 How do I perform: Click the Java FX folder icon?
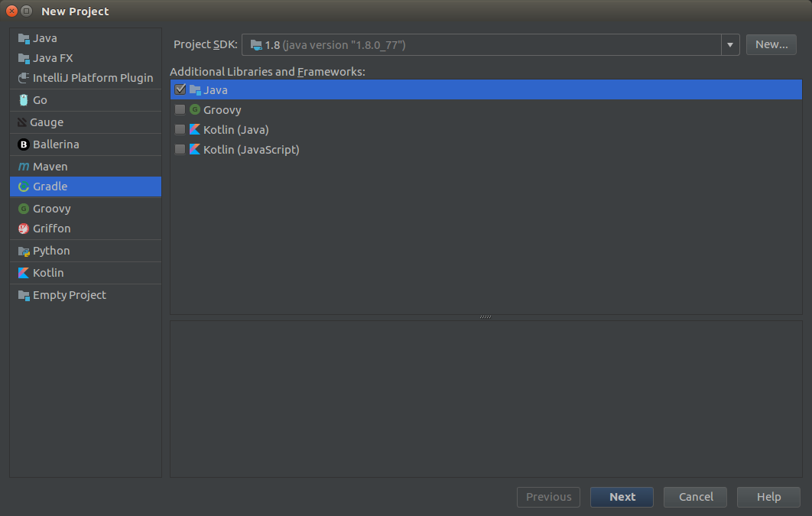tap(24, 58)
